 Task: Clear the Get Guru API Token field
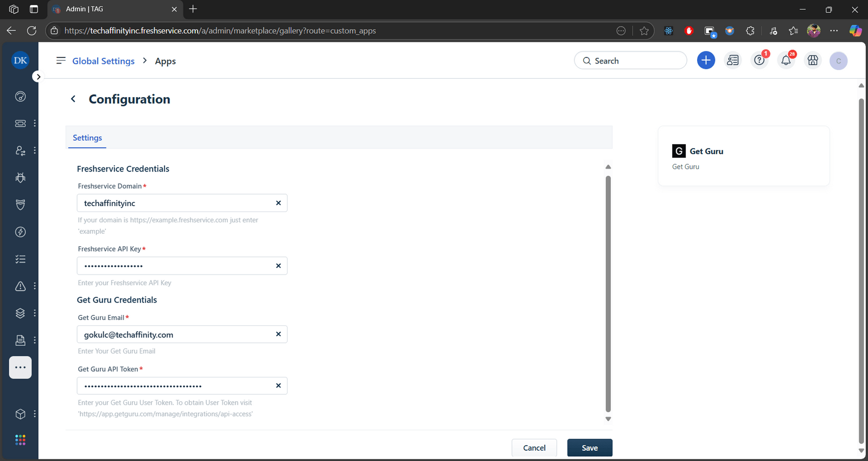tap(278, 386)
